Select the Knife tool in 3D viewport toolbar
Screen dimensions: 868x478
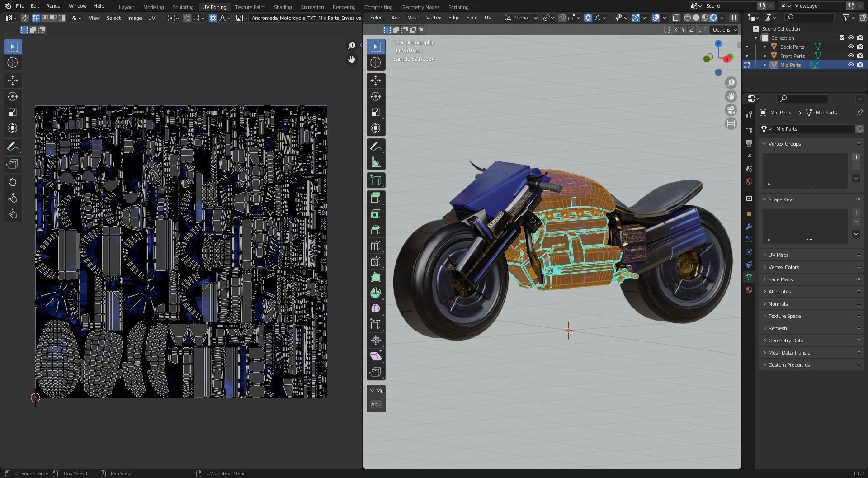click(x=375, y=261)
